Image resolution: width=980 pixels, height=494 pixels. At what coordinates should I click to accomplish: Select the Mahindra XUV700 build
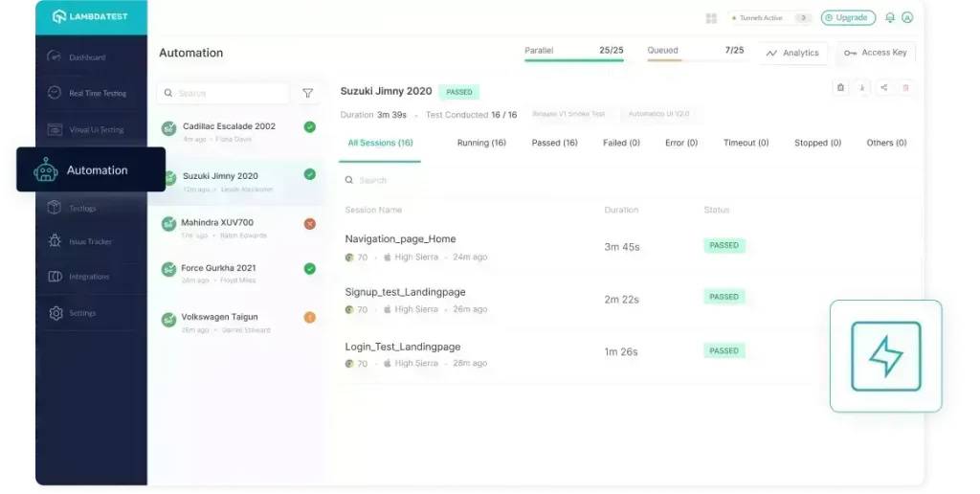[x=237, y=228]
